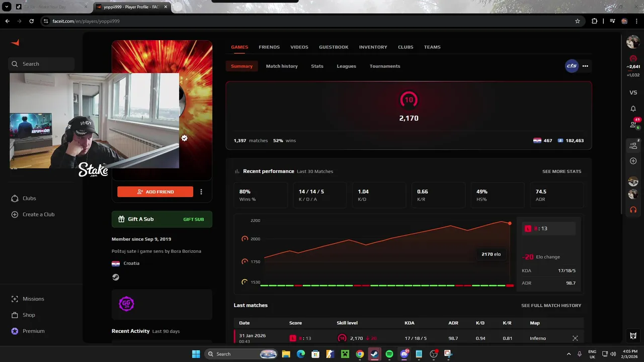Open the Teams tab

pyautogui.click(x=432, y=47)
